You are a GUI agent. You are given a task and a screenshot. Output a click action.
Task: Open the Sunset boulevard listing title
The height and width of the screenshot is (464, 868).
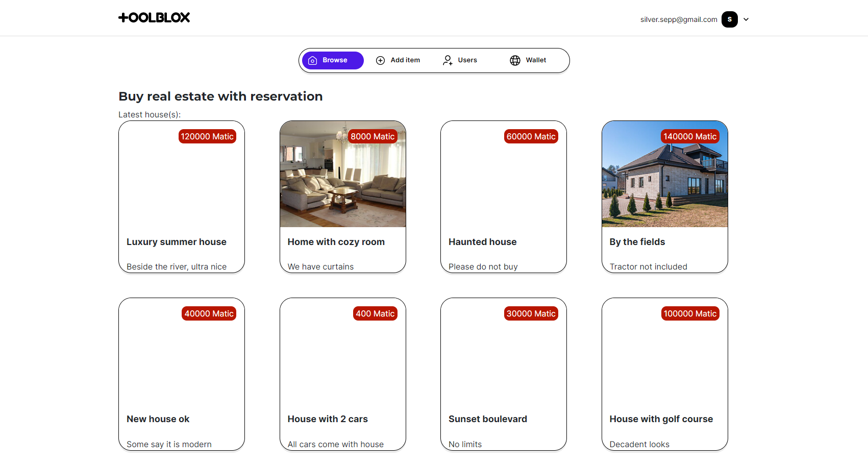tap(488, 419)
